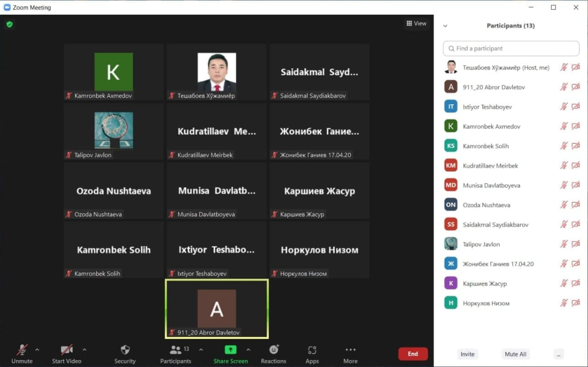Click the Find a participant search field

tap(511, 49)
